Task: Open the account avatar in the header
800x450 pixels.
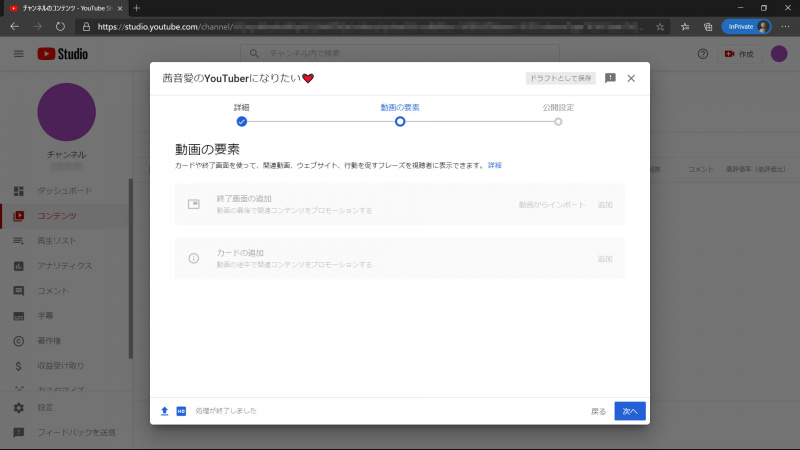Action: pos(779,54)
